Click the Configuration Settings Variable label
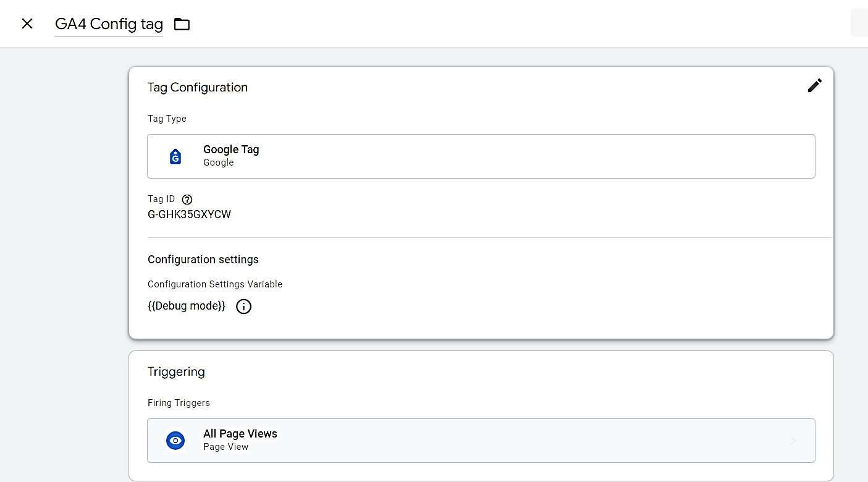The width and height of the screenshot is (868, 482). pos(215,284)
